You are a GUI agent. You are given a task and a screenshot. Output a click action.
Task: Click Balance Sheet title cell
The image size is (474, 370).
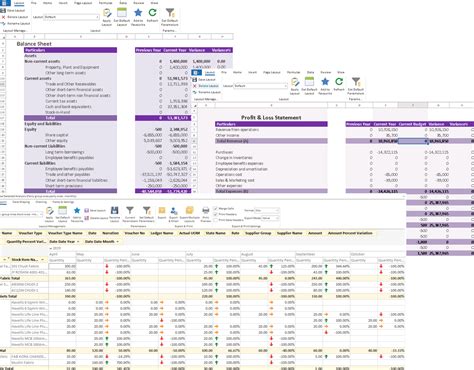pyautogui.click(x=34, y=44)
